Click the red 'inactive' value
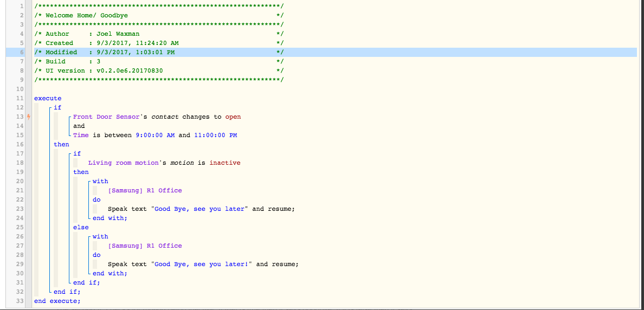The width and height of the screenshot is (644, 310). pos(225,163)
